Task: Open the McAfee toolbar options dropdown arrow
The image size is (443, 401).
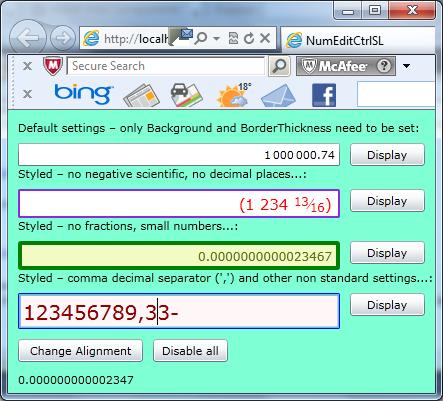Action: pyautogui.click(x=406, y=66)
